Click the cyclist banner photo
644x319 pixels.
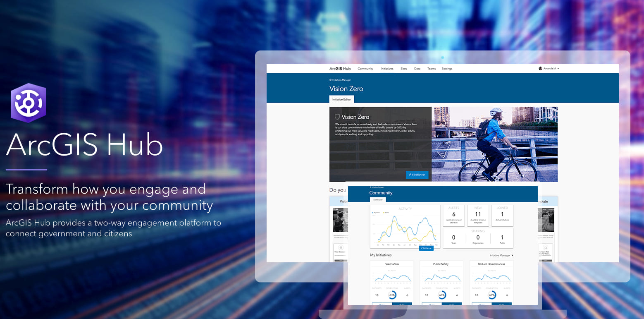point(495,144)
